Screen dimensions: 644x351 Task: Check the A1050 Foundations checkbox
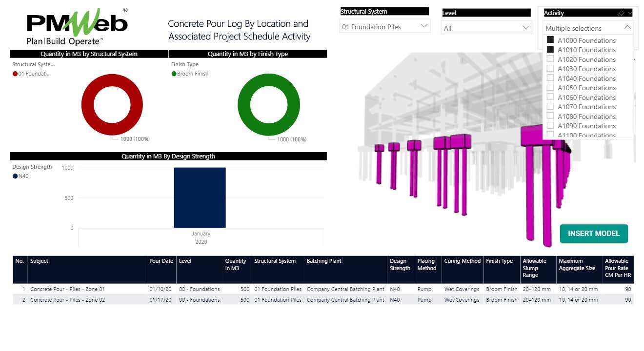550,88
